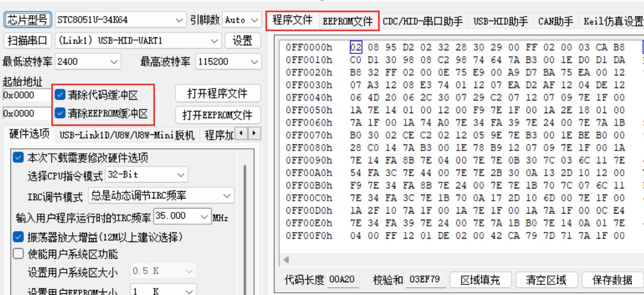Screen dimensions: 644x295
Task: Switch to CDC/HID-串口助手 tab
Action: click(x=423, y=21)
